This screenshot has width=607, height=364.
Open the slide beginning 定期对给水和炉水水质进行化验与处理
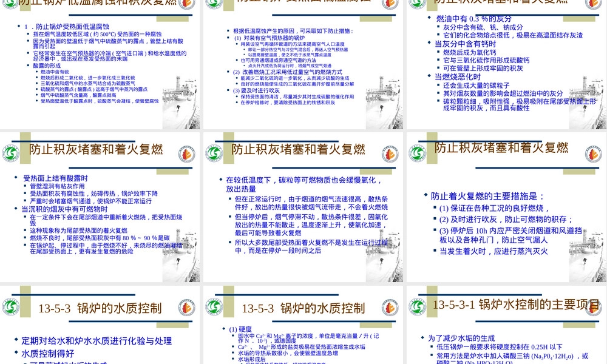(100, 325)
